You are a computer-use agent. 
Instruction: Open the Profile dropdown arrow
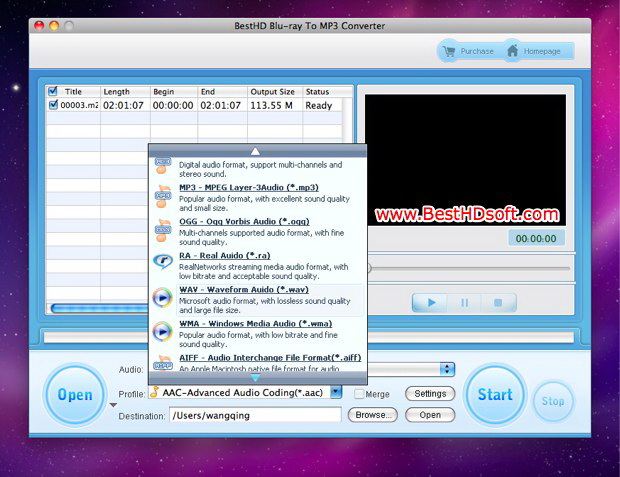click(336, 392)
